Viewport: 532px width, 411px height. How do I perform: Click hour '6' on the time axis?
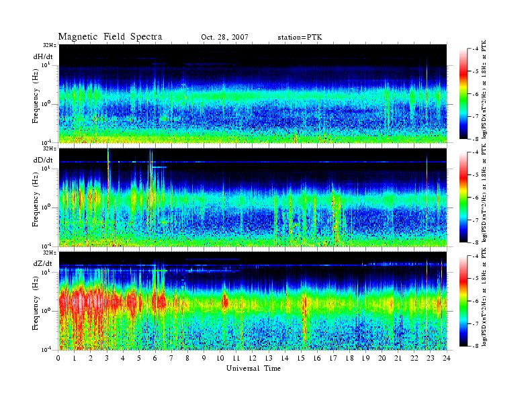tap(155, 358)
